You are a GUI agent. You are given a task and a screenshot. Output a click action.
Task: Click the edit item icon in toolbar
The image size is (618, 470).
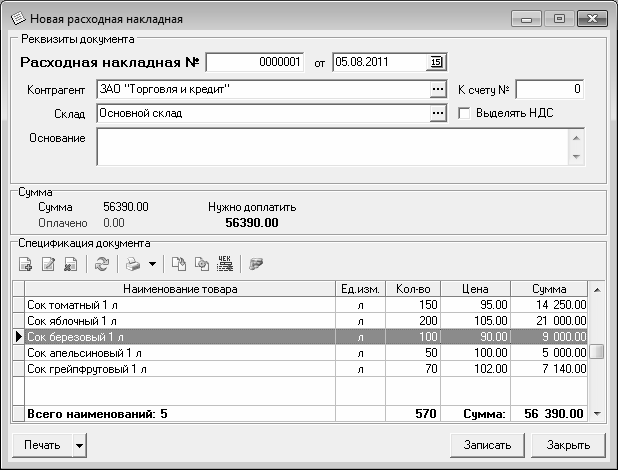pyautogui.click(x=48, y=264)
